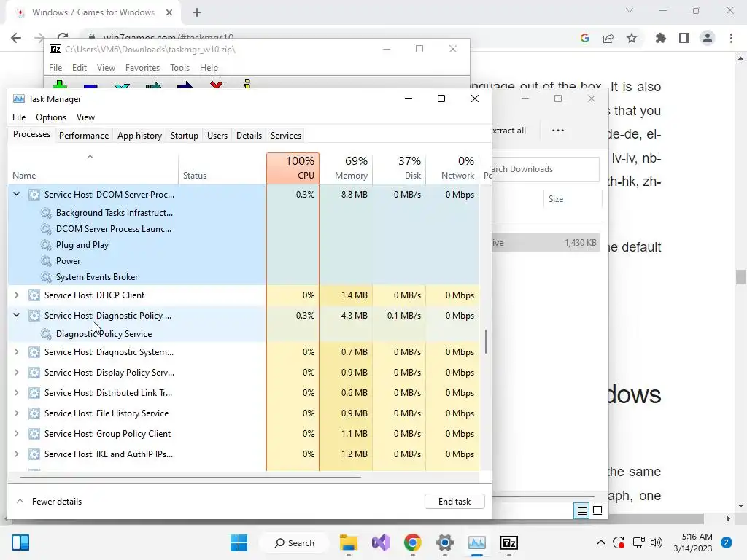Viewport: 747px width, 560px height.
Task: Sort by Memory column header
Action: point(347,168)
